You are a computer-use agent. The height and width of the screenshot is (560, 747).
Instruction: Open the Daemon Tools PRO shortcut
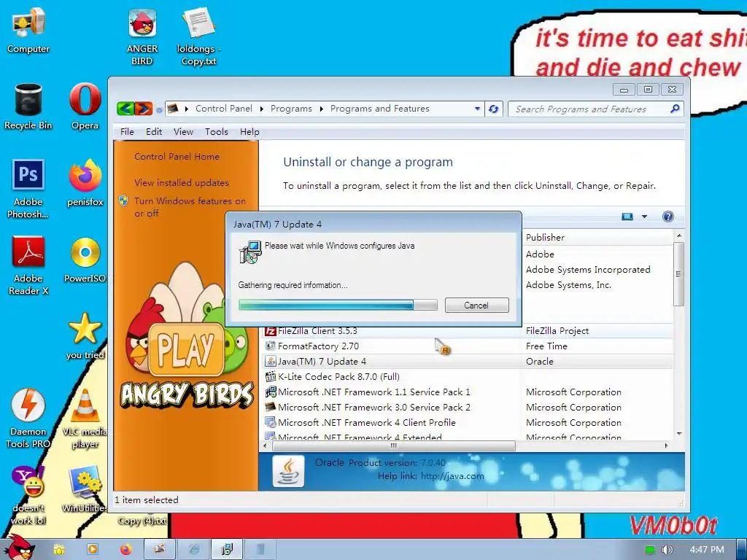point(28,418)
